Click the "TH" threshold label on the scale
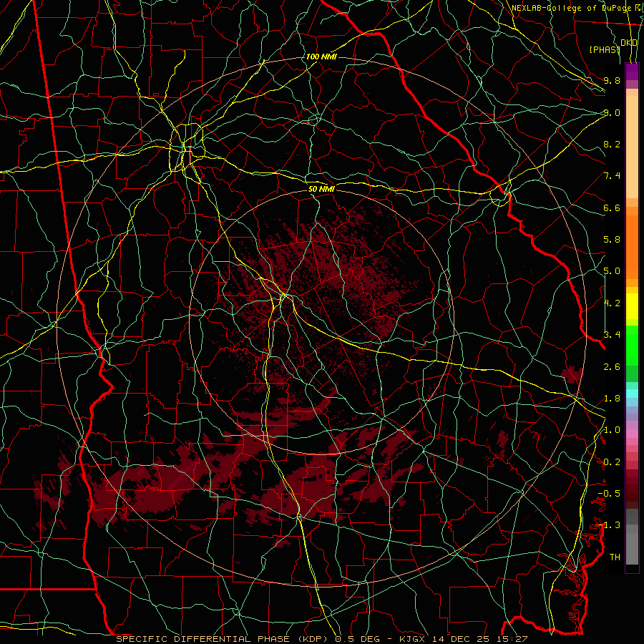 pos(615,557)
